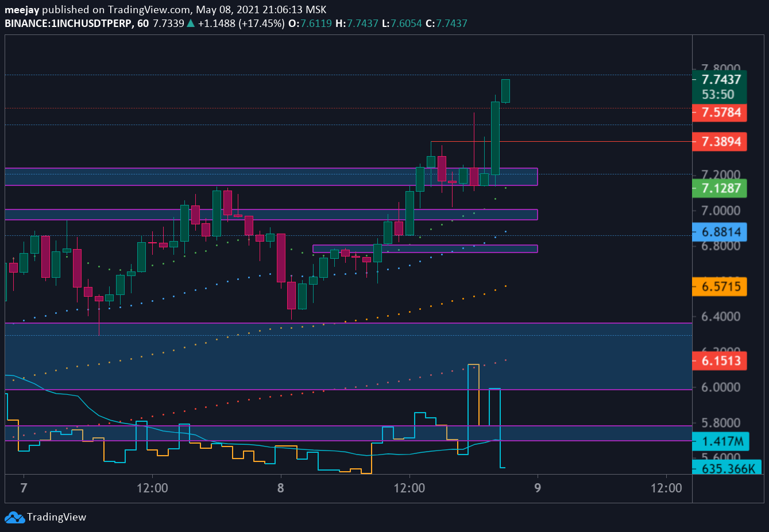The width and height of the screenshot is (769, 532).
Task: Click the BINANCE:1INCHUSDTPERP symbol title
Action: pos(68,24)
